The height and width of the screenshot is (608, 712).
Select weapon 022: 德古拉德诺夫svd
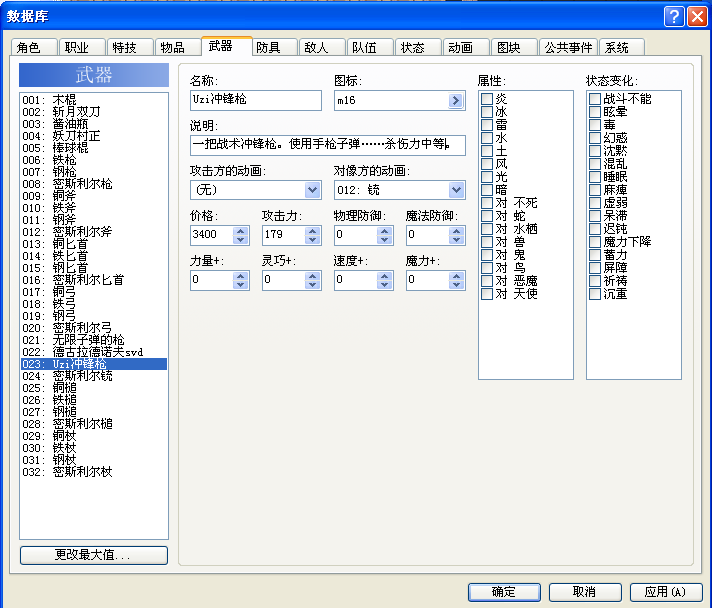[94, 352]
